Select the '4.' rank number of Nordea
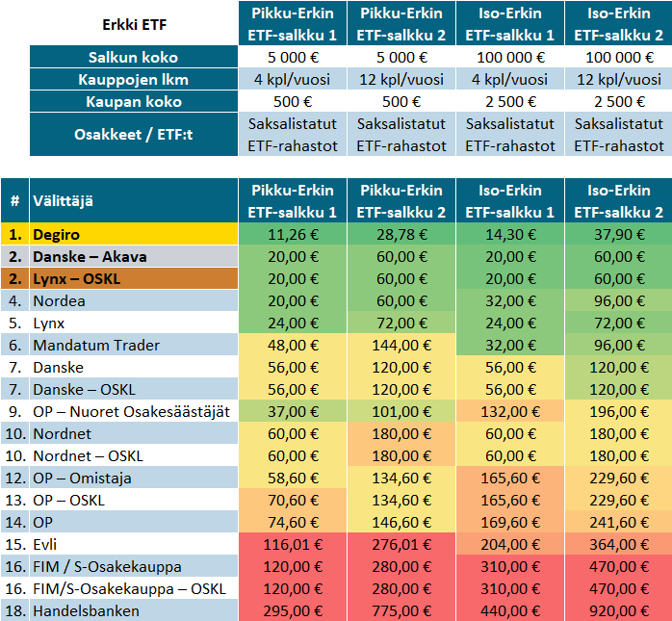The width and height of the screenshot is (672, 621). (15, 300)
